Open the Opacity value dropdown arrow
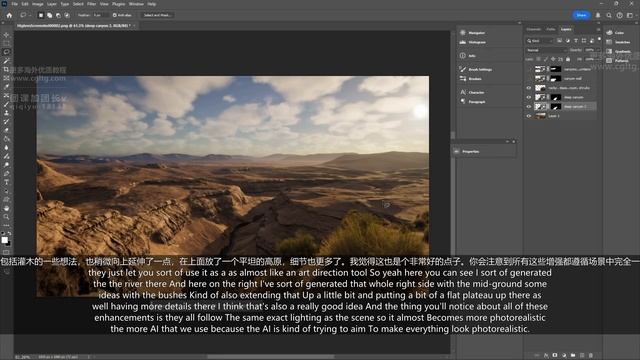This screenshot has width=640, height=360. (597, 50)
